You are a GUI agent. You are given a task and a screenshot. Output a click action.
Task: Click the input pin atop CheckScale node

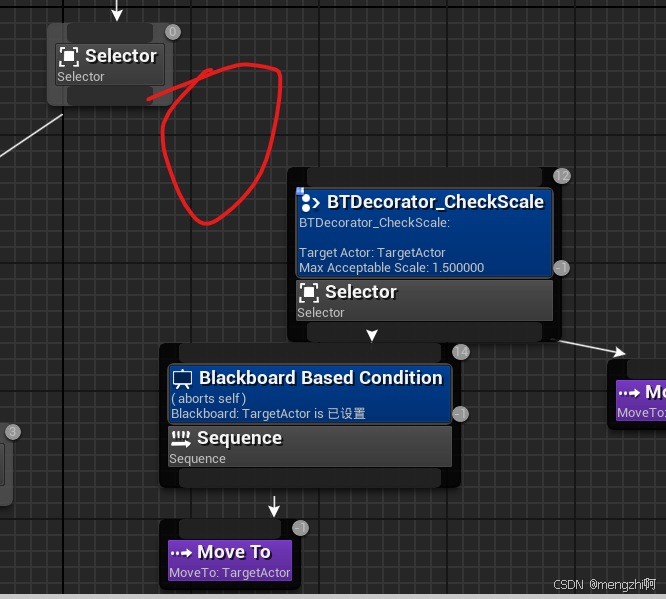(x=424, y=177)
